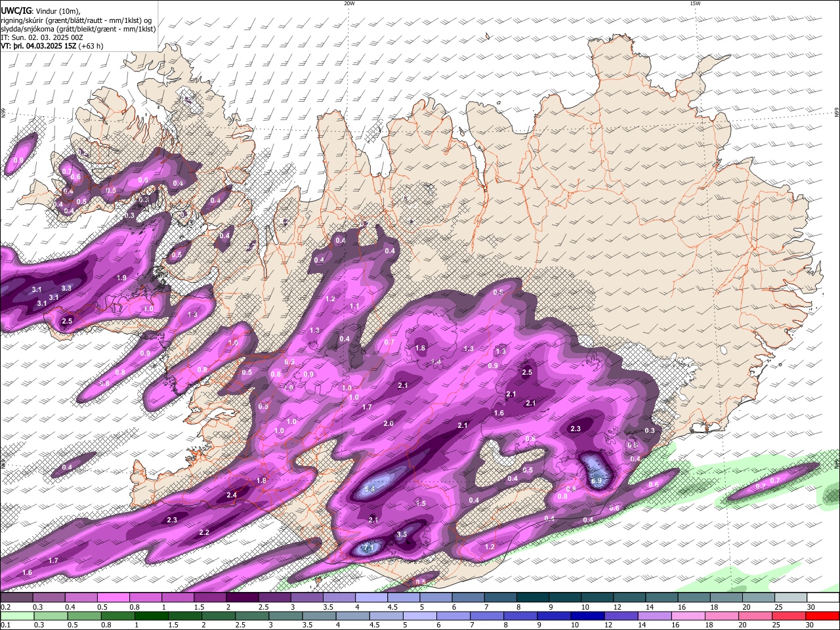Select the deep blue legend swatch for 10 in lower row
The image size is (840, 630).
(x=587, y=616)
